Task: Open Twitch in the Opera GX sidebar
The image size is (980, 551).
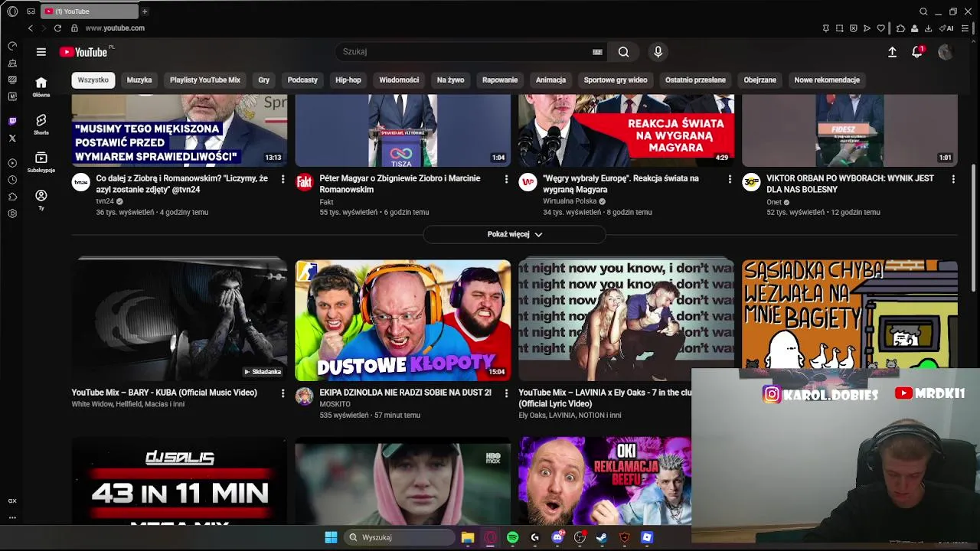Action: coord(12,122)
